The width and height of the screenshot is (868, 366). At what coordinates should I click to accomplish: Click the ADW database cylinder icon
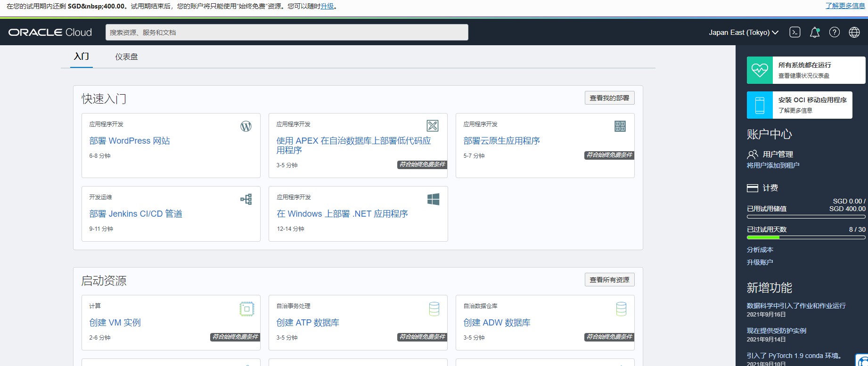621,309
